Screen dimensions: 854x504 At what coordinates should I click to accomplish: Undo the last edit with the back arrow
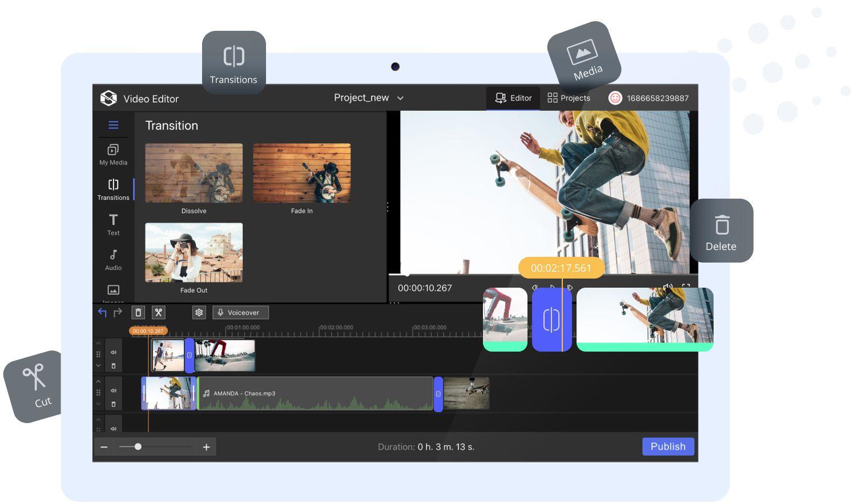102,312
